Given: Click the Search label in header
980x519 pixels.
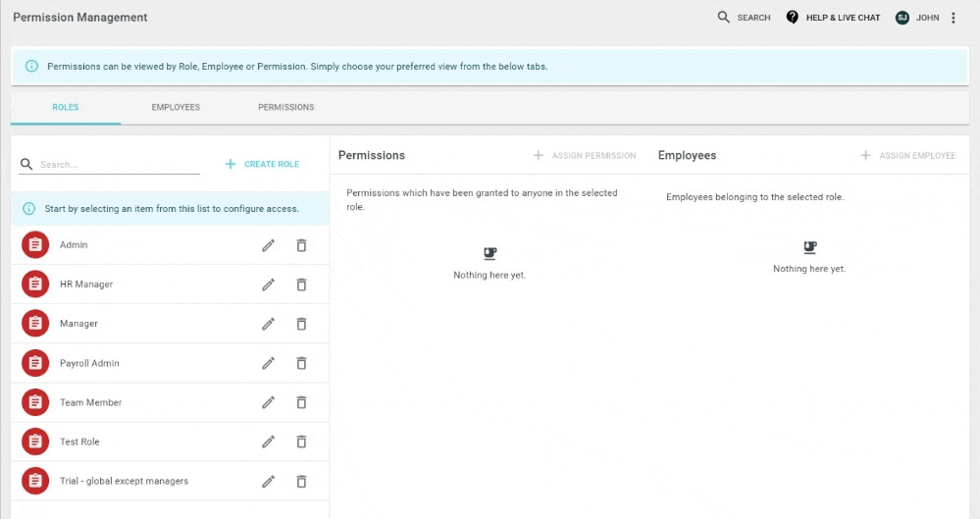Looking at the screenshot, I should click(x=753, y=18).
